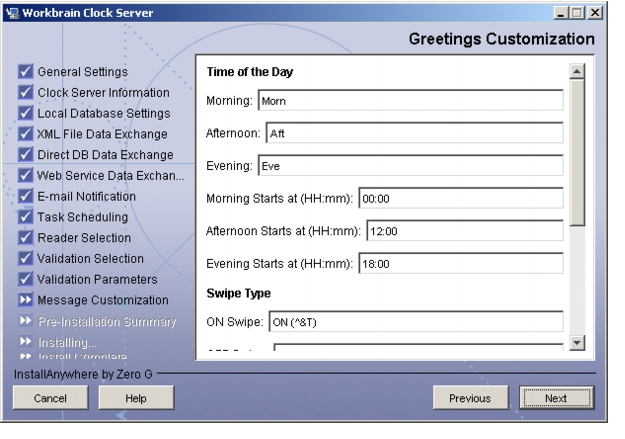Click the InstallAnywhere by Zero G text
Screen dimensions: 625x439
tap(83, 374)
